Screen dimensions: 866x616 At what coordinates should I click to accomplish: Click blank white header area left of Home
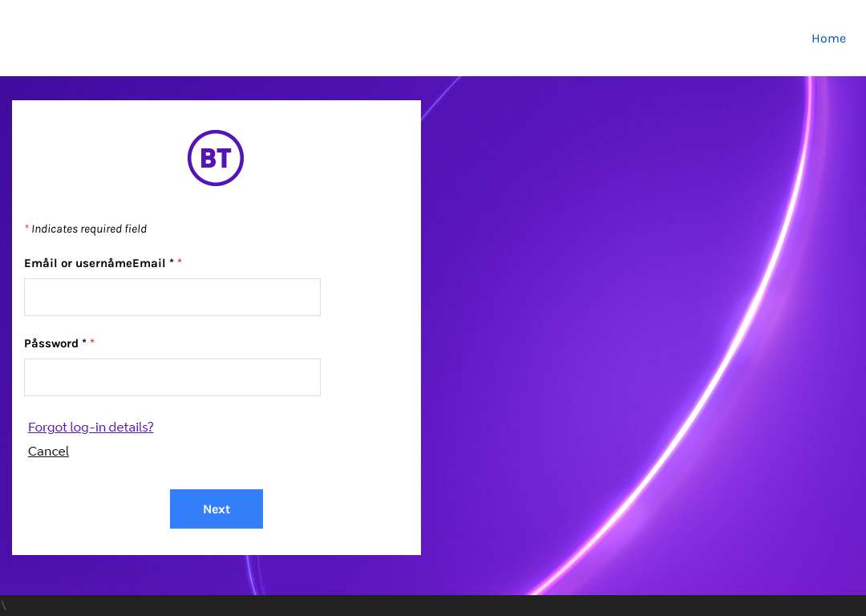coord(386,38)
